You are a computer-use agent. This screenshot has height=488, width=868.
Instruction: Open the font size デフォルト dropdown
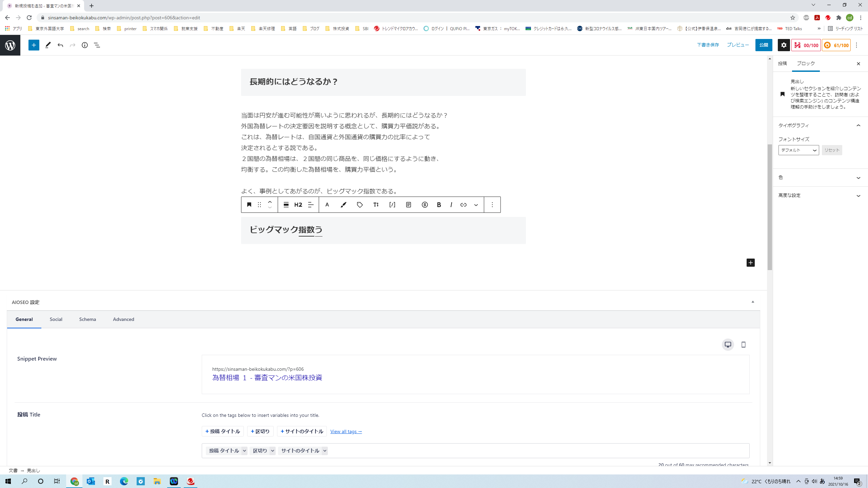click(x=798, y=150)
